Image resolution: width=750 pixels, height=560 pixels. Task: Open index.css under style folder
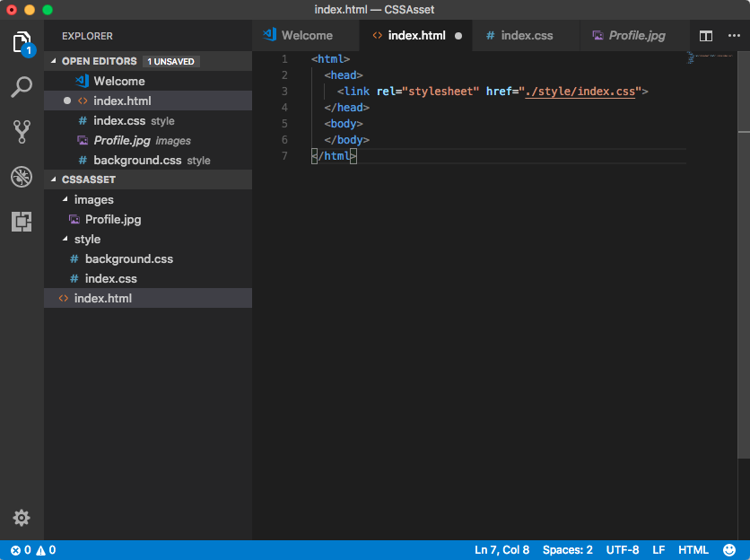coord(148,278)
